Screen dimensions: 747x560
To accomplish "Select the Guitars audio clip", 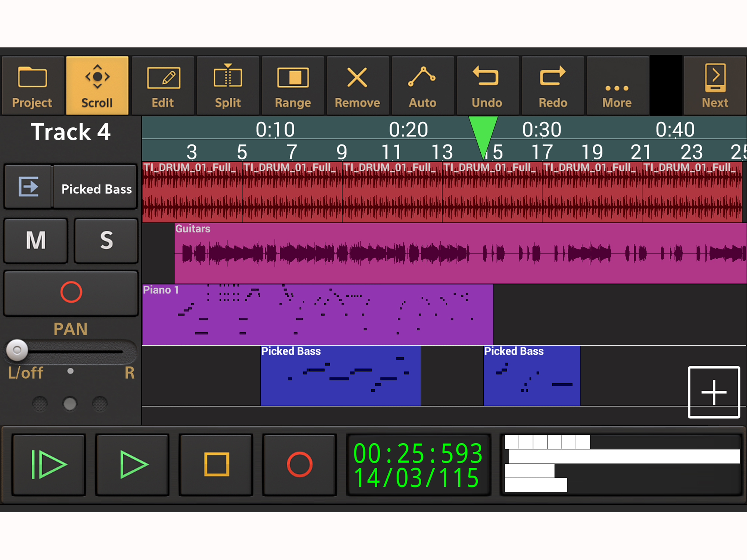I will coord(461,253).
